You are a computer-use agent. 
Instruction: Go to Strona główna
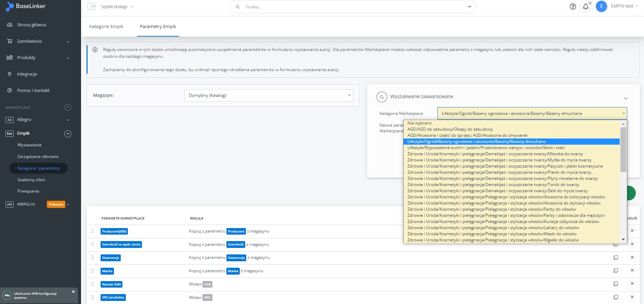click(31, 25)
